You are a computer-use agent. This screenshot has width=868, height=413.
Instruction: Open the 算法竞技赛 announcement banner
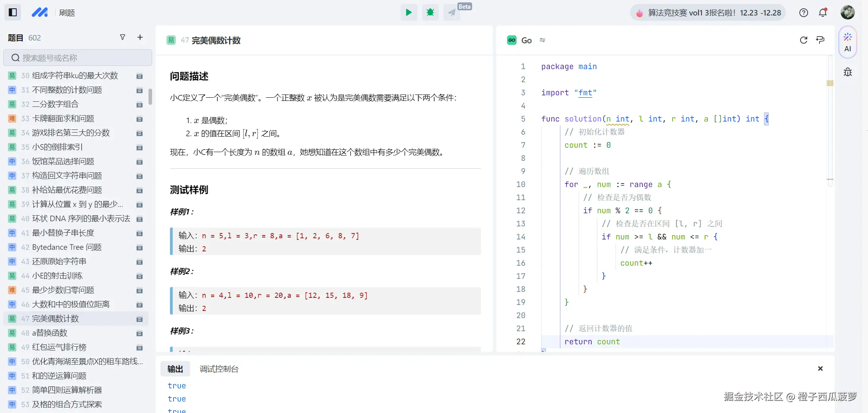[708, 13]
